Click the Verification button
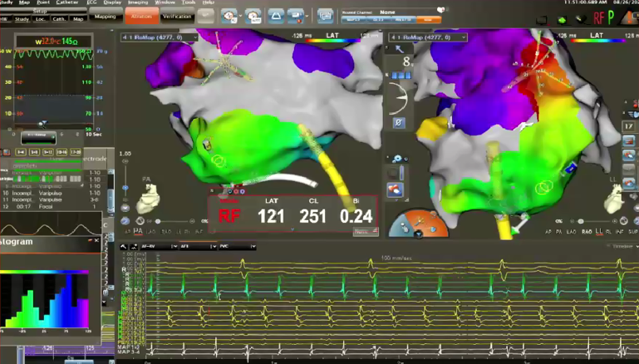 pos(177,17)
